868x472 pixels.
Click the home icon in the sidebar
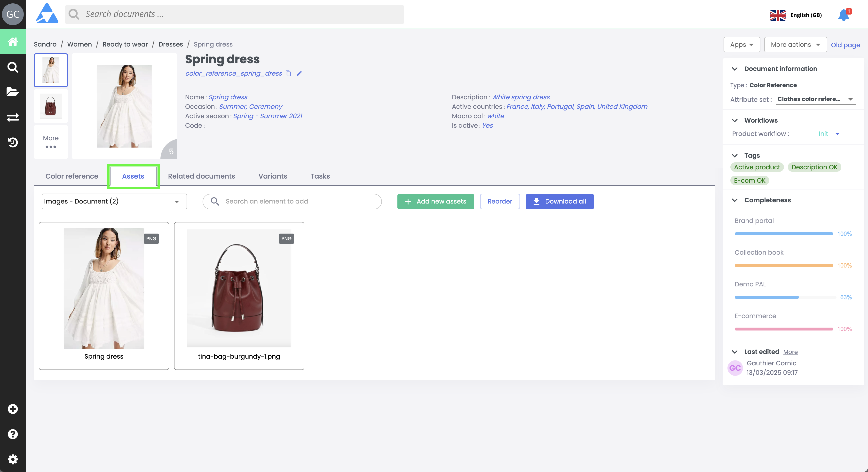(x=13, y=41)
